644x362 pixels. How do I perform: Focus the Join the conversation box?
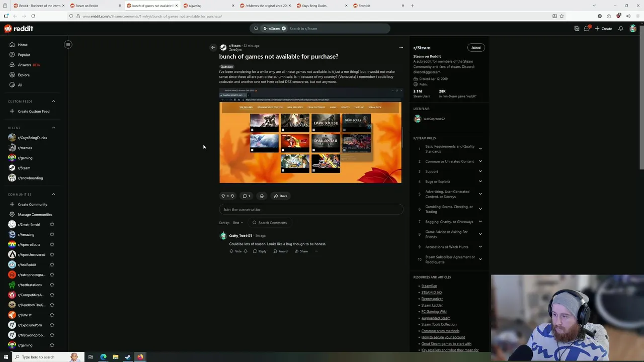(311, 210)
